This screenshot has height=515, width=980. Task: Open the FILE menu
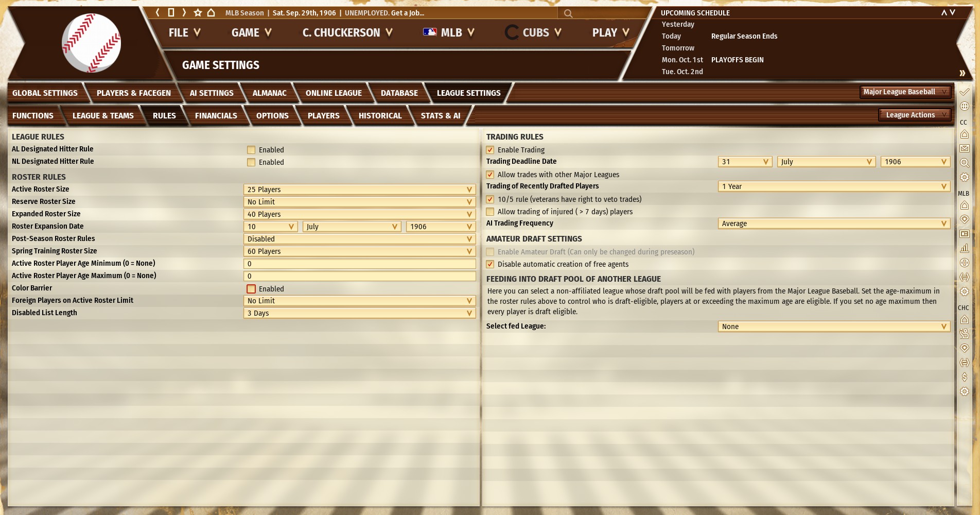(184, 33)
